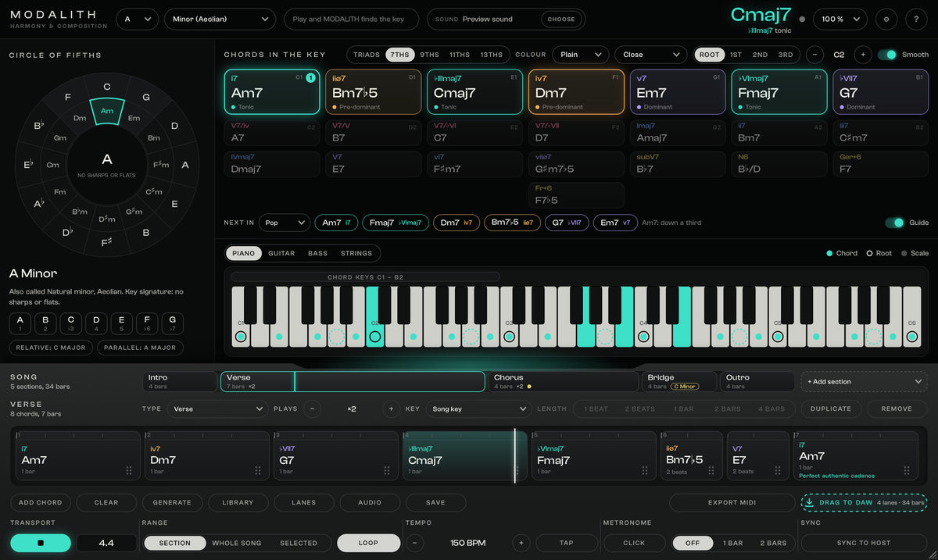Select the Fmaj7 chord card in Chords in the Key
The width and height of the screenshot is (938, 560).
coord(779,92)
